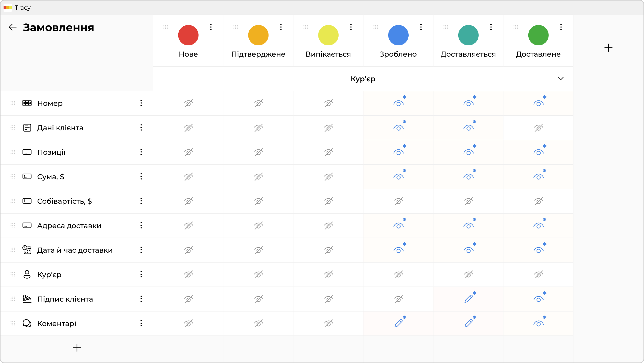Open three-dot menu of Доставлене status

(x=561, y=27)
